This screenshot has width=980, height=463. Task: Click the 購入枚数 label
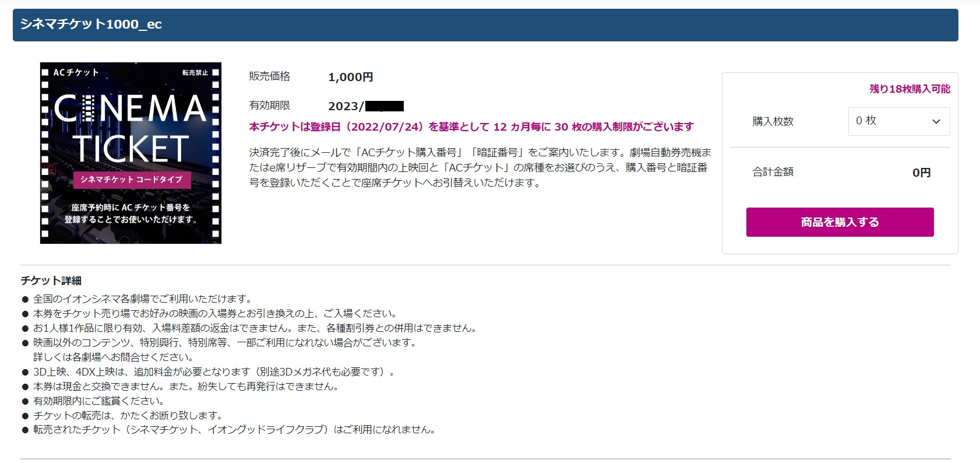click(773, 121)
